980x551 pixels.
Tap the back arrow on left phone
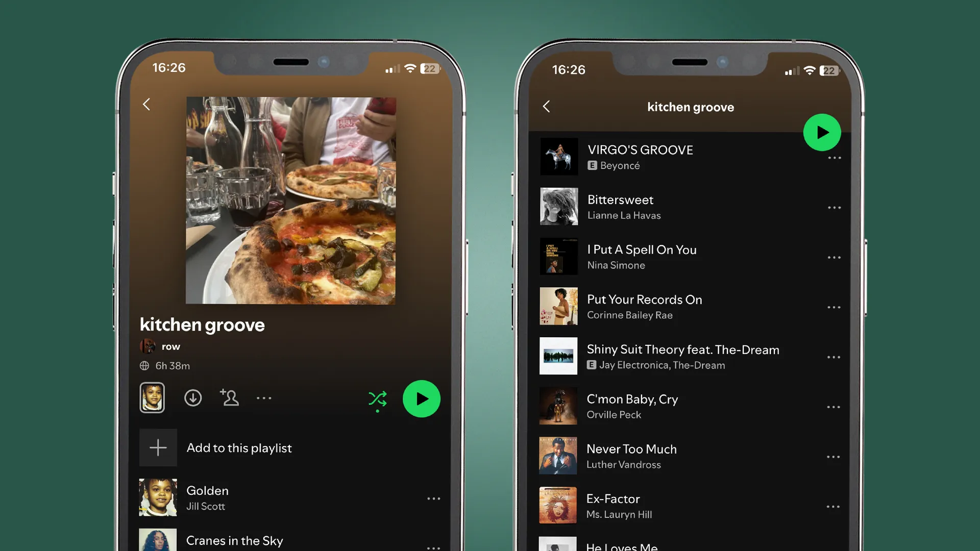point(146,104)
